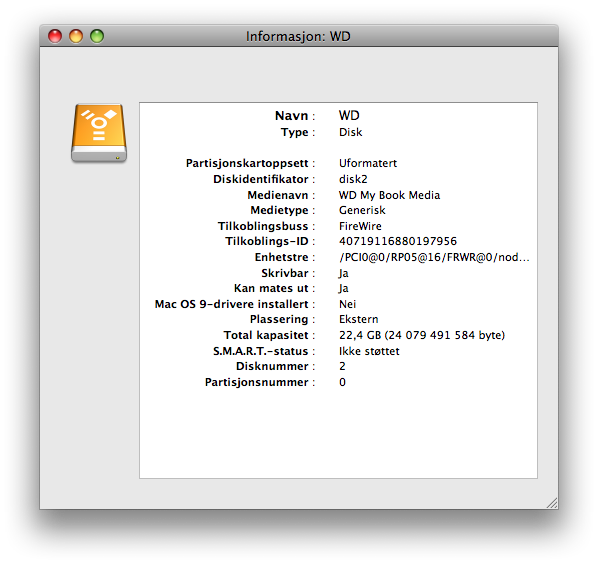Click the window title 'Informasjon: WD'

pos(298,37)
